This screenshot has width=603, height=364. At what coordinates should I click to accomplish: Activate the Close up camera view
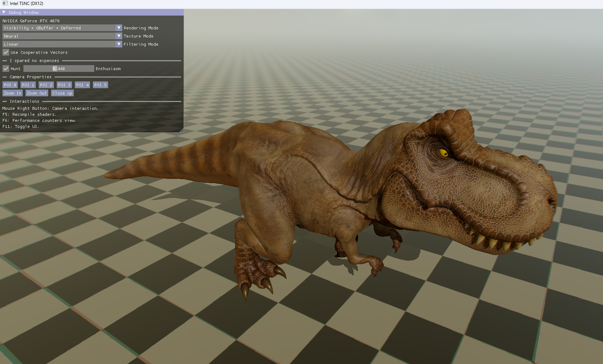[x=62, y=93]
